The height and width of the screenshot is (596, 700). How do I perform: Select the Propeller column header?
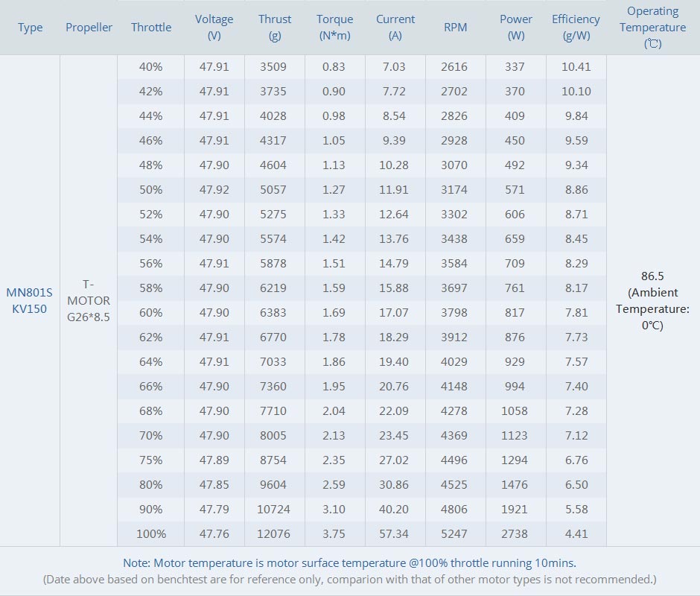(89, 28)
